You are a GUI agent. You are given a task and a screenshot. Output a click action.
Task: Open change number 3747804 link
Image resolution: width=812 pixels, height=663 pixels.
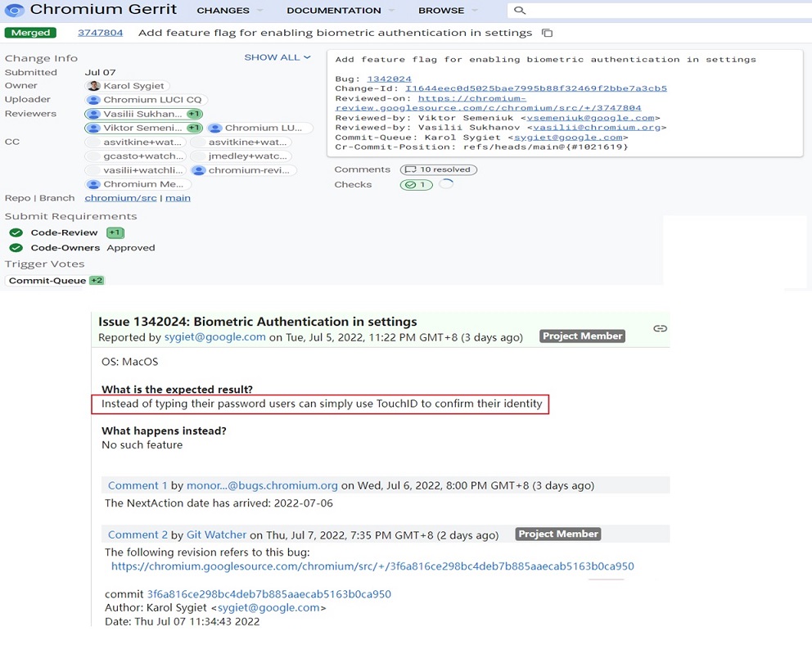pos(101,33)
